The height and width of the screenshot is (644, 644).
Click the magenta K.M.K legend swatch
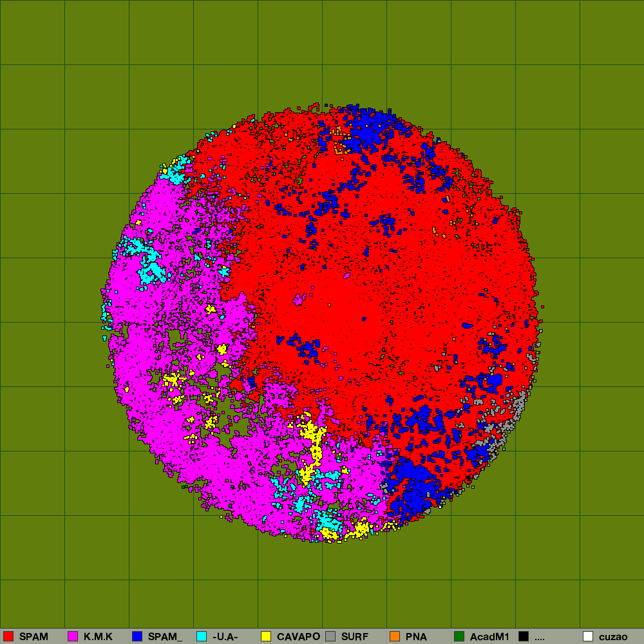[x=73, y=636]
